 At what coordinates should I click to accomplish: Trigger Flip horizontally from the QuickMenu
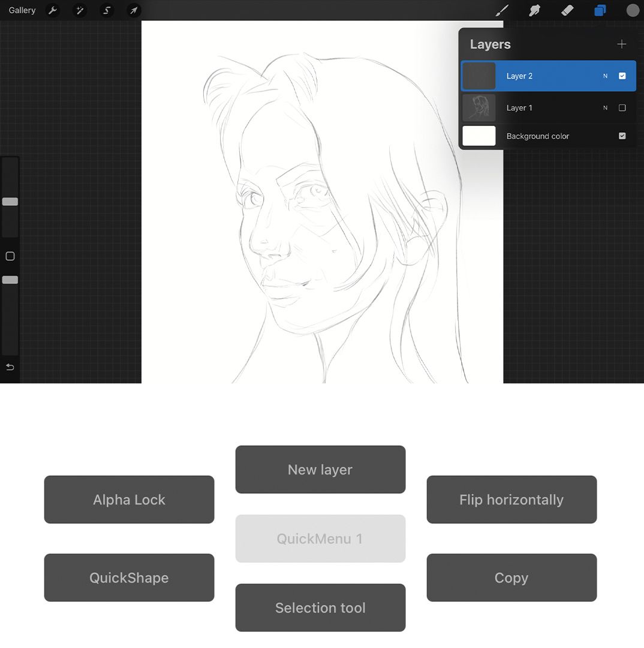[511, 499]
